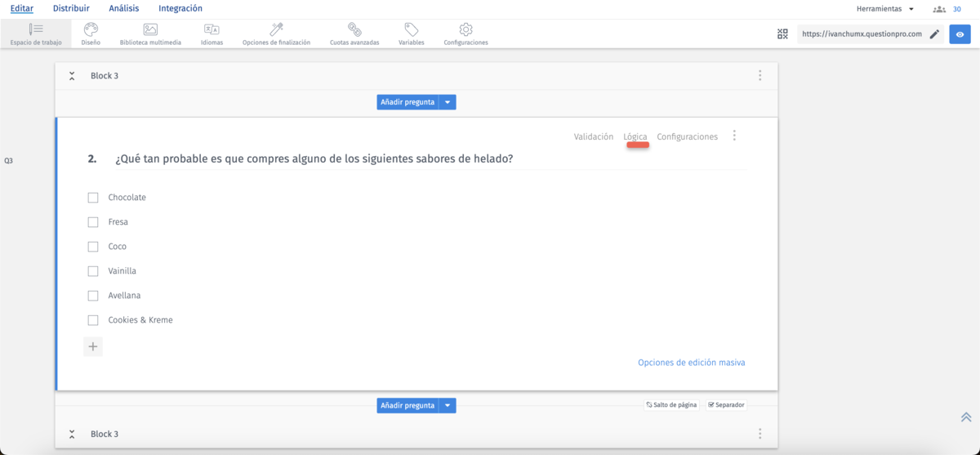Check the Fresa option

point(93,222)
